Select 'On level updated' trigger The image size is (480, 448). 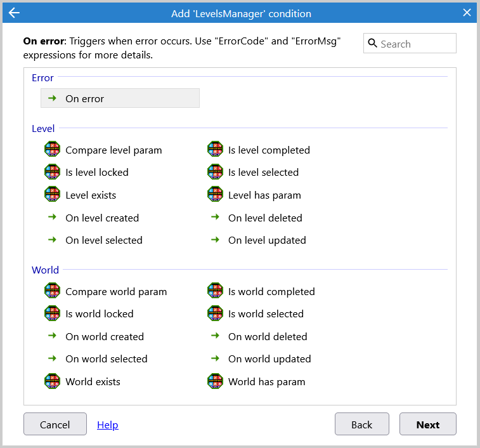coord(266,240)
